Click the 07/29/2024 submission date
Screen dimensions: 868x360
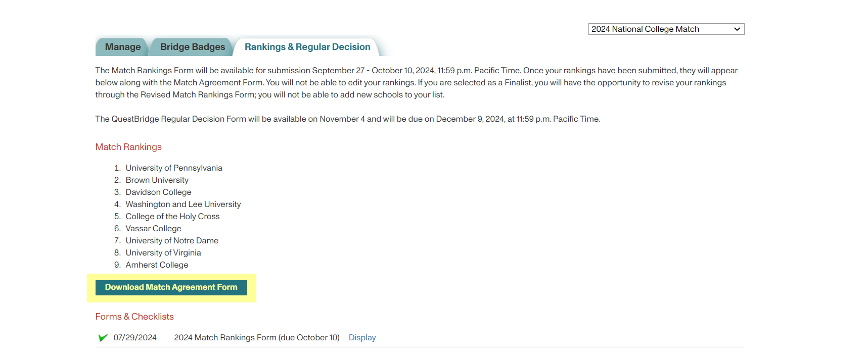[135, 337]
